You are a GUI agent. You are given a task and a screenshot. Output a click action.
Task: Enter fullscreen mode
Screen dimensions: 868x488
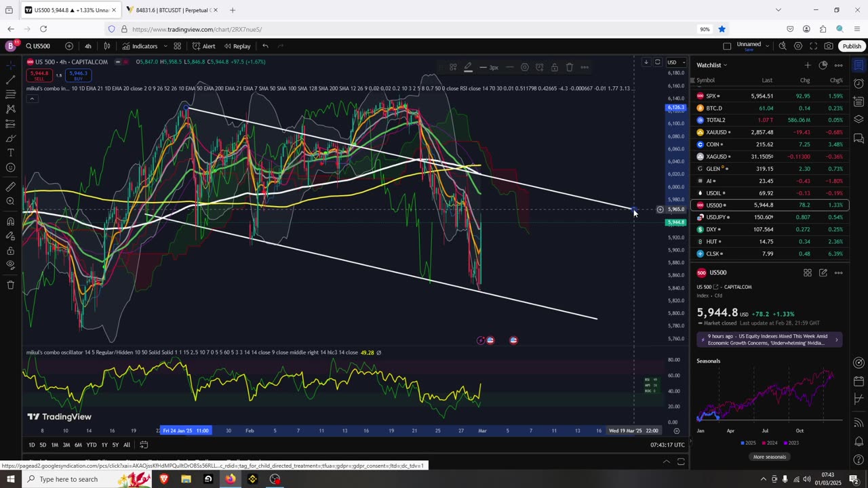coord(813,46)
